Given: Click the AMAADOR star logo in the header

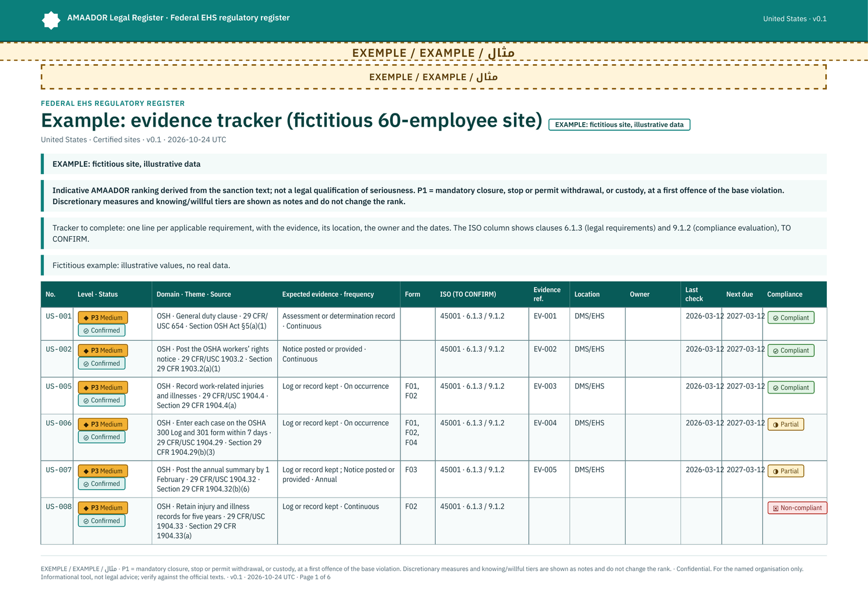Looking at the screenshot, I should (51, 20).
